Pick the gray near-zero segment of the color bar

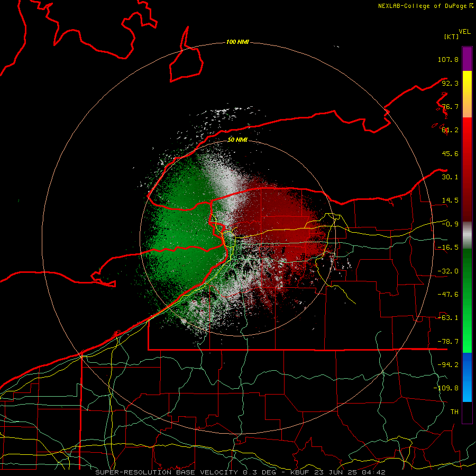click(467, 235)
